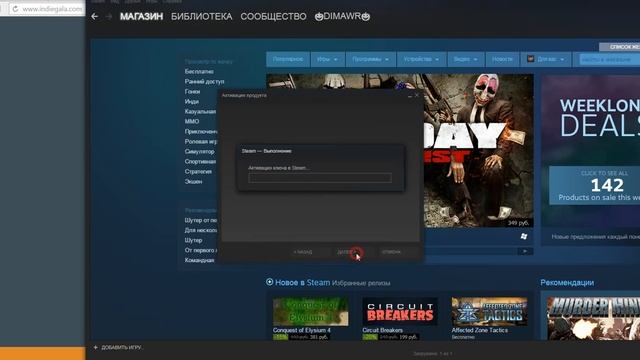
Task: Click the plus icon for ДОБАВИТЬ ИГРУ
Action: 96,347
